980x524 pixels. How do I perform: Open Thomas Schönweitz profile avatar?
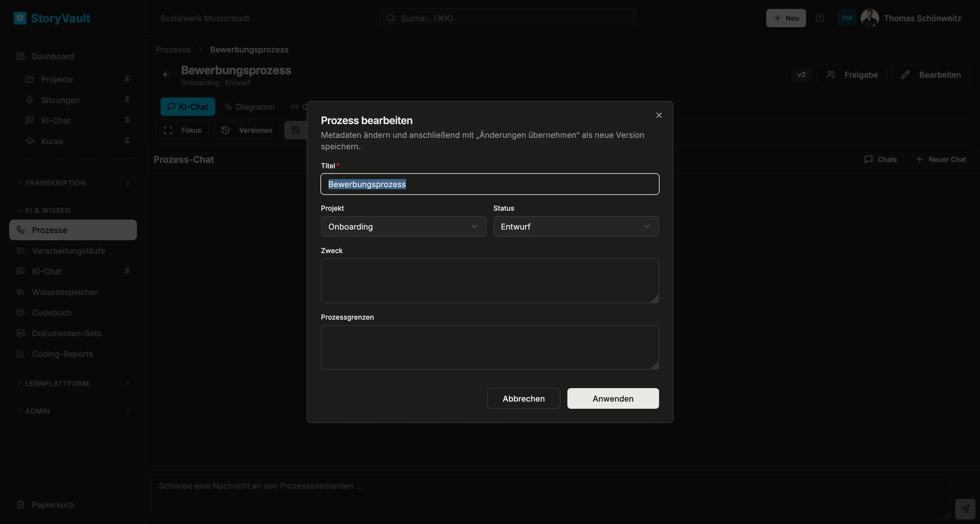tap(870, 18)
